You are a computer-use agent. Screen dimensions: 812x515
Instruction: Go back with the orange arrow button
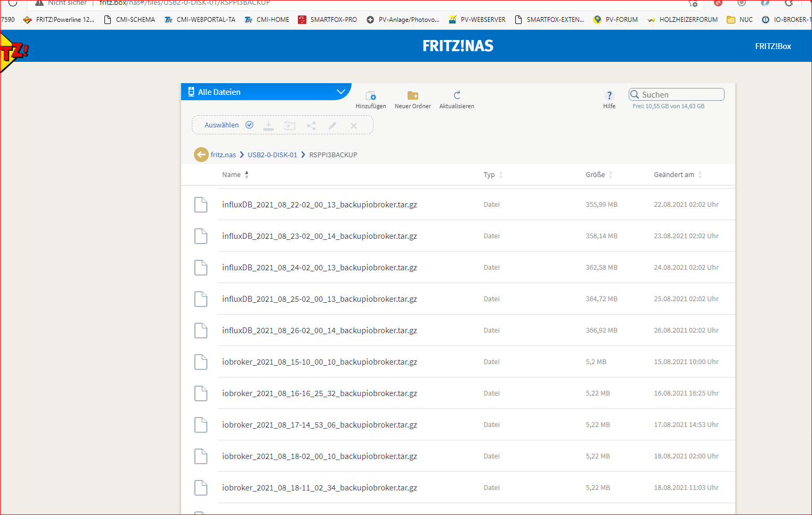click(201, 155)
